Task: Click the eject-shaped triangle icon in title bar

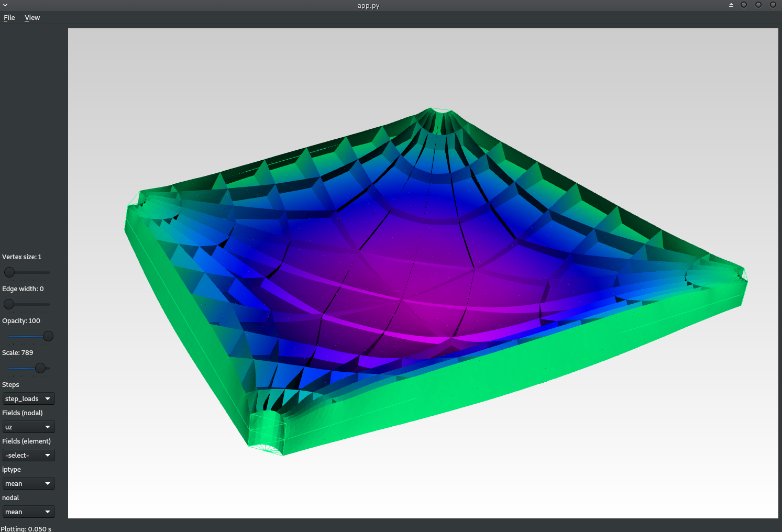Action: pos(731,5)
